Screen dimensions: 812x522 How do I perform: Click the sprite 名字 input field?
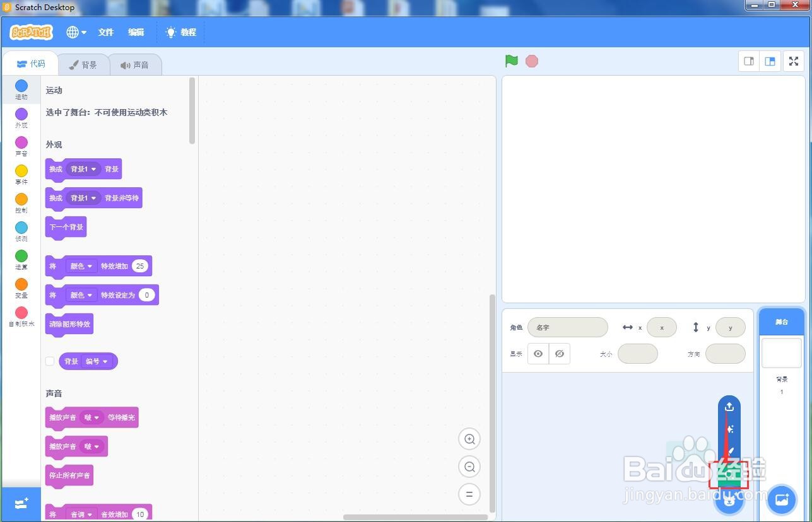568,327
